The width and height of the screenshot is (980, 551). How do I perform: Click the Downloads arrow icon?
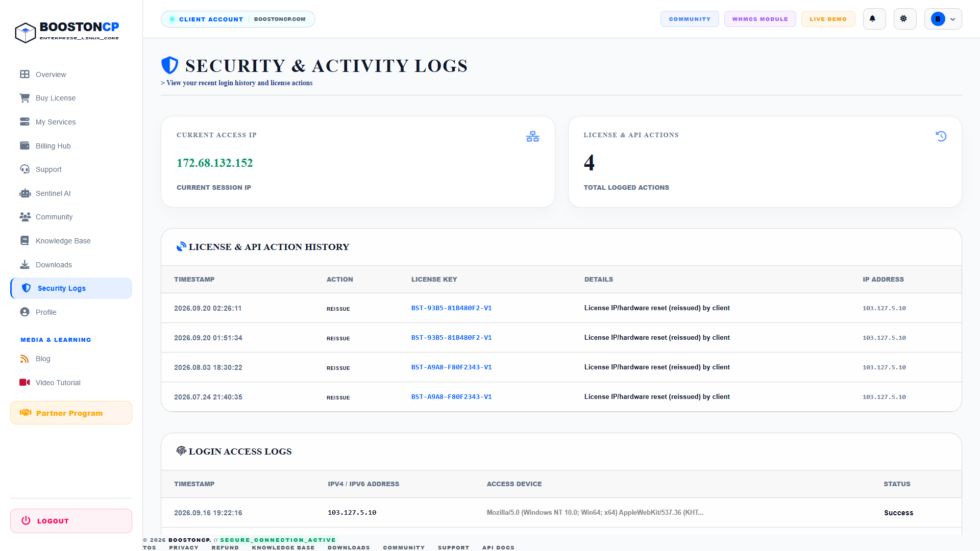[x=24, y=265]
